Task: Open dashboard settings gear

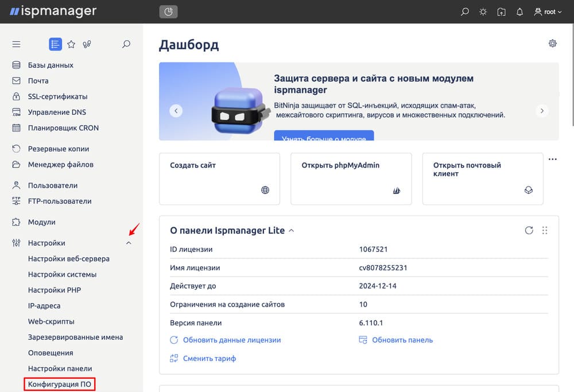Action: [552, 44]
